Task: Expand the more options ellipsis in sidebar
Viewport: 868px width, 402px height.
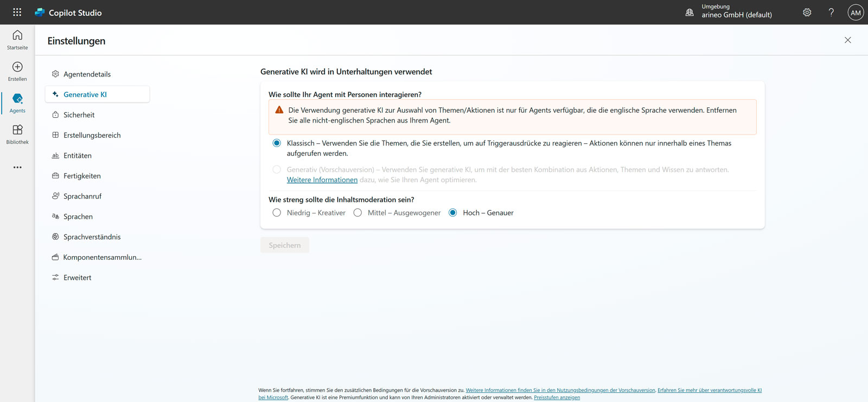Action: click(x=17, y=168)
